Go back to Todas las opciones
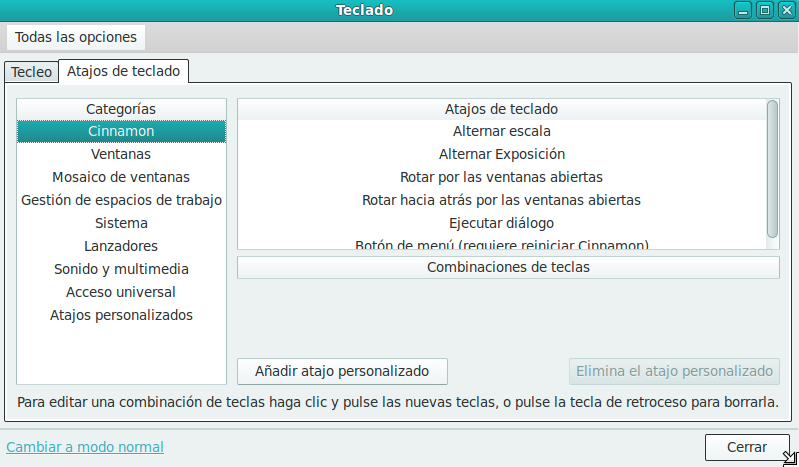 76,37
